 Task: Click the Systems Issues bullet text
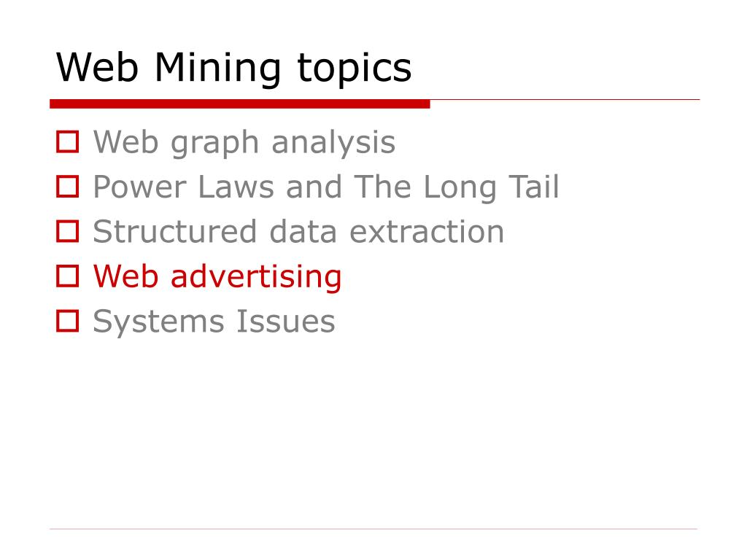click(x=214, y=322)
